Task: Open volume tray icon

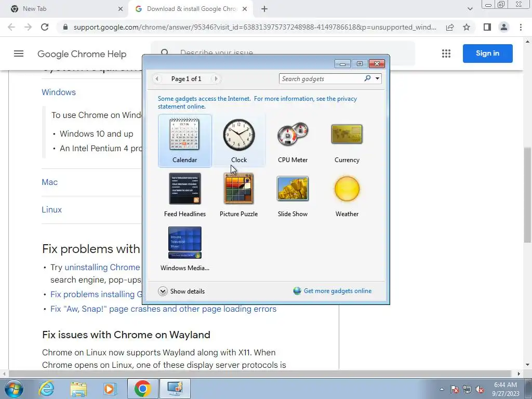Action: click(480, 389)
